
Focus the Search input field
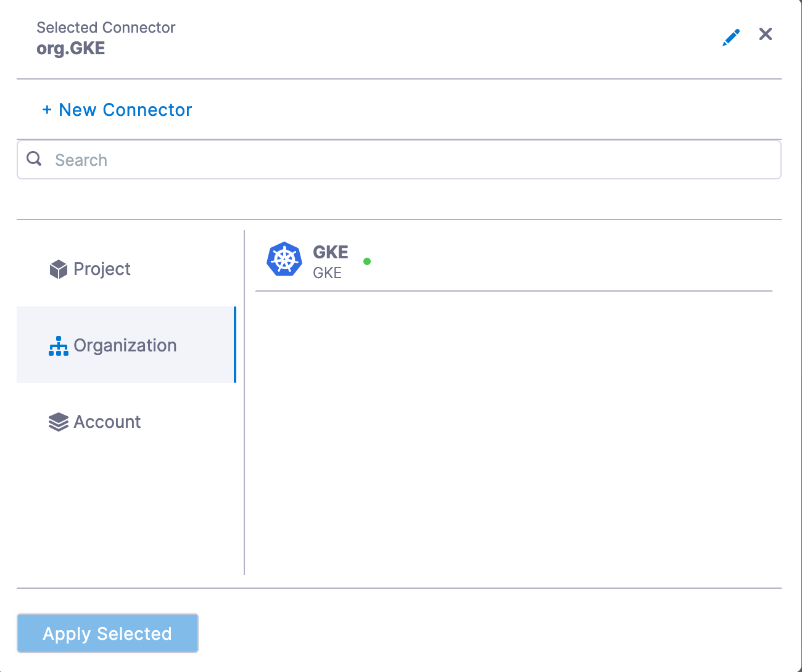399,160
